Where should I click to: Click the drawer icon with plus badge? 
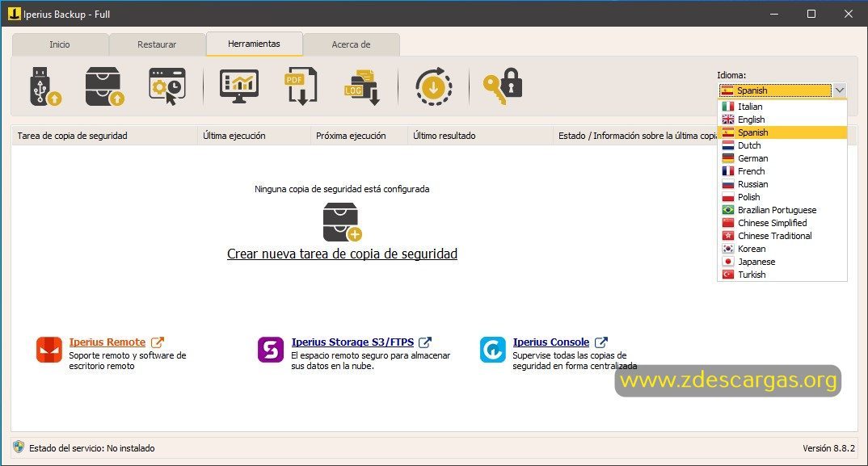[342, 222]
